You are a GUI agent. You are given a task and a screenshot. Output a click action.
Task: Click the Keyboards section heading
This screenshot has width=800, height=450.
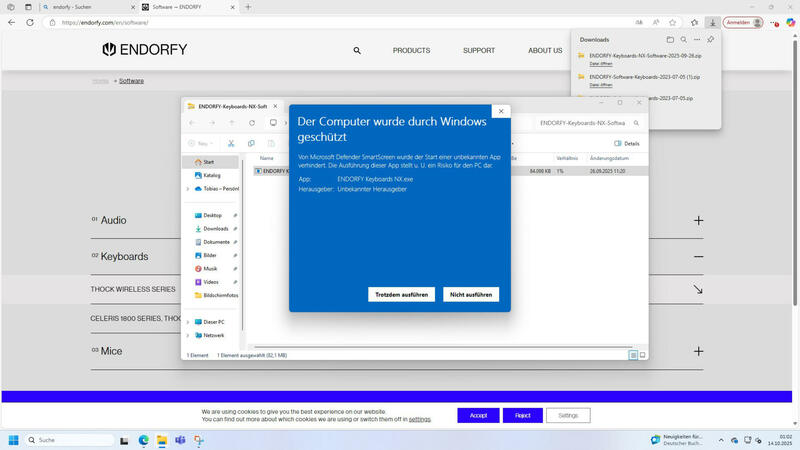(124, 257)
